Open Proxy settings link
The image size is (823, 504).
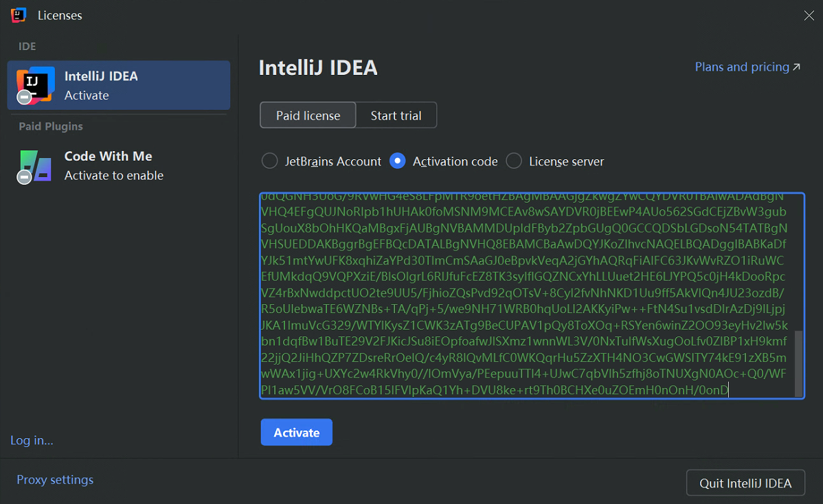(55, 479)
